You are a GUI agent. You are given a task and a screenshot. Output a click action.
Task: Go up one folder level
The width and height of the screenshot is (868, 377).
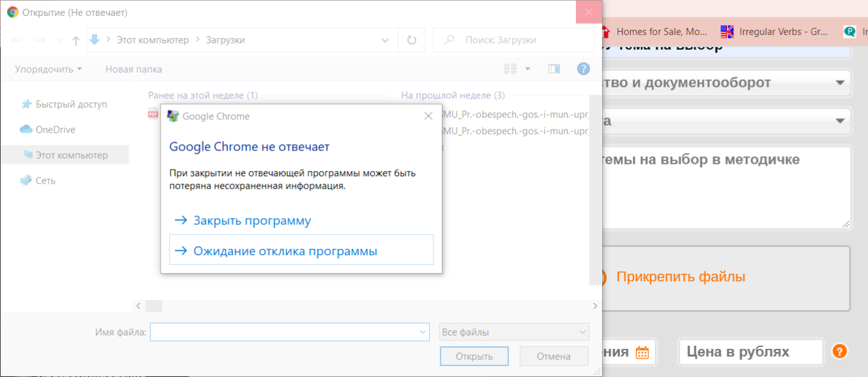click(x=76, y=40)
